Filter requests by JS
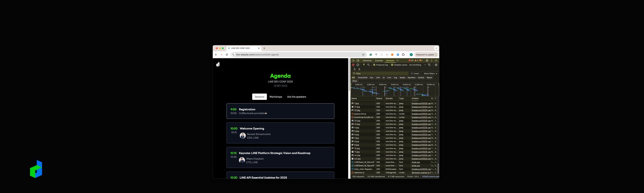 click(384, 77)
